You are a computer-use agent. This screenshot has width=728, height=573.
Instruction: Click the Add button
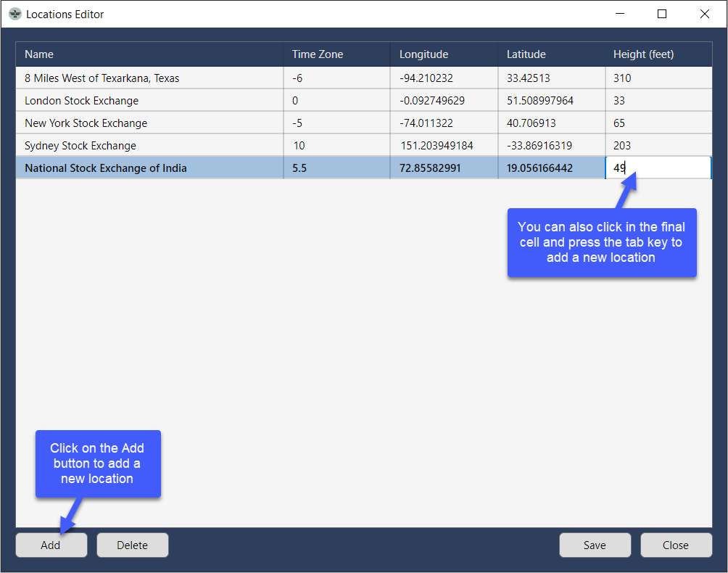51,545
